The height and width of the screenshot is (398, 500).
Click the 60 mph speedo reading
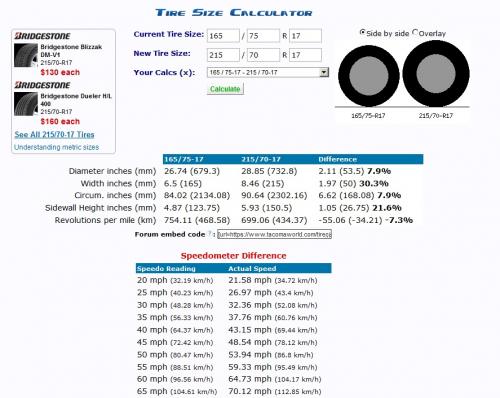click(x=175, y=379)
